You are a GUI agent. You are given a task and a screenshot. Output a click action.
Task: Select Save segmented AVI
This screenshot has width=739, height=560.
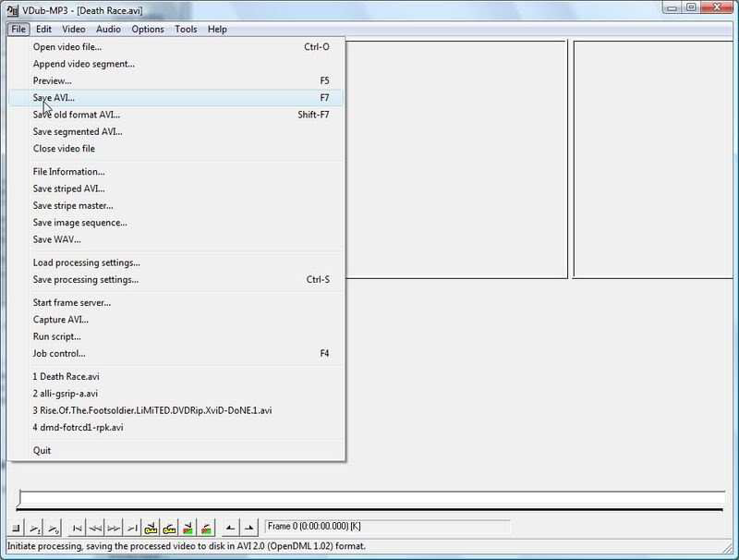click(176, 131)
